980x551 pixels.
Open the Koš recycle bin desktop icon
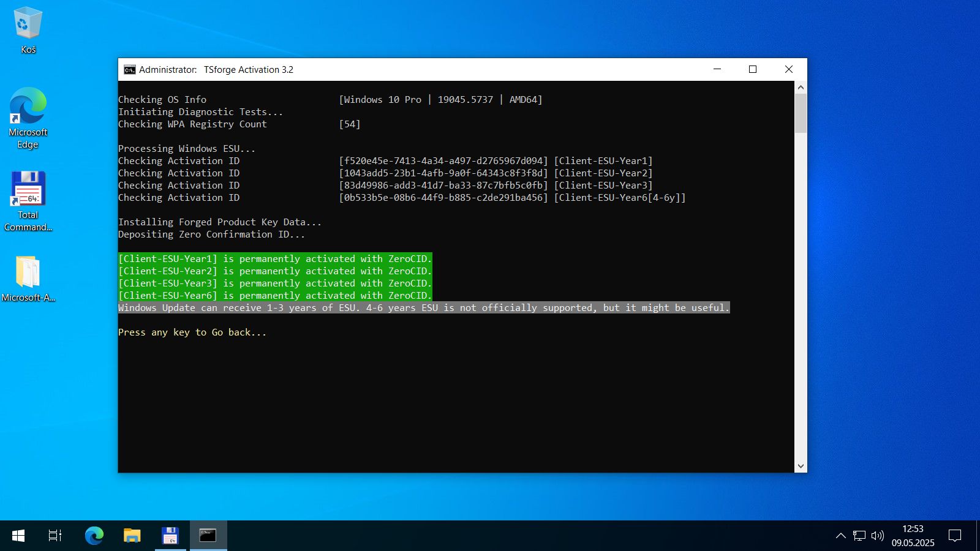click(28, 31)
